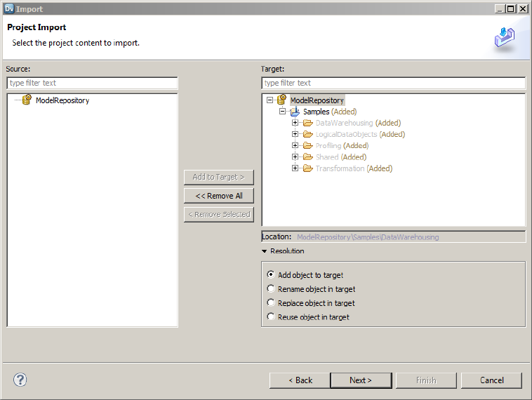Open help with the question mark icon
The height and width of the screenshot is (400, 532).
(x=20, y=380)
